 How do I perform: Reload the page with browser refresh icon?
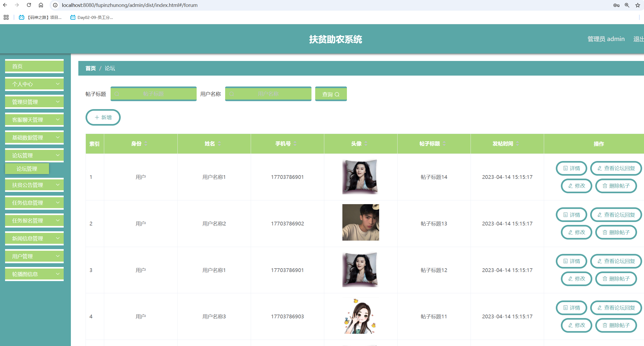tap(29, 5)
